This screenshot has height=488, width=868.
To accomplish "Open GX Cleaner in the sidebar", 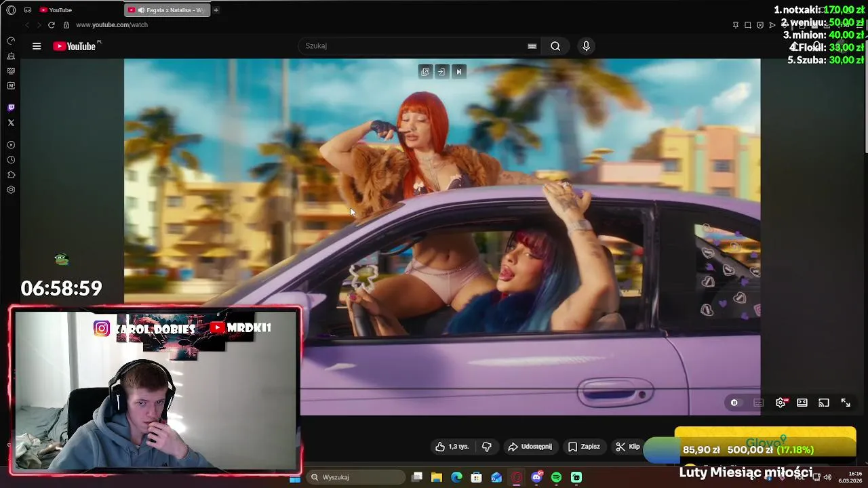I will 11,56.
